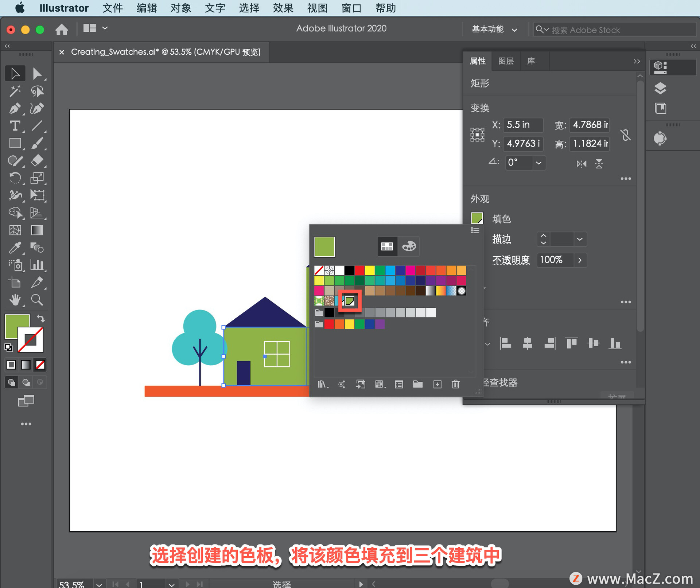Image resolution: width=700 pixels, height=588 pixels.
Task: Align objects to horizontal center
Action: (527, 343)
